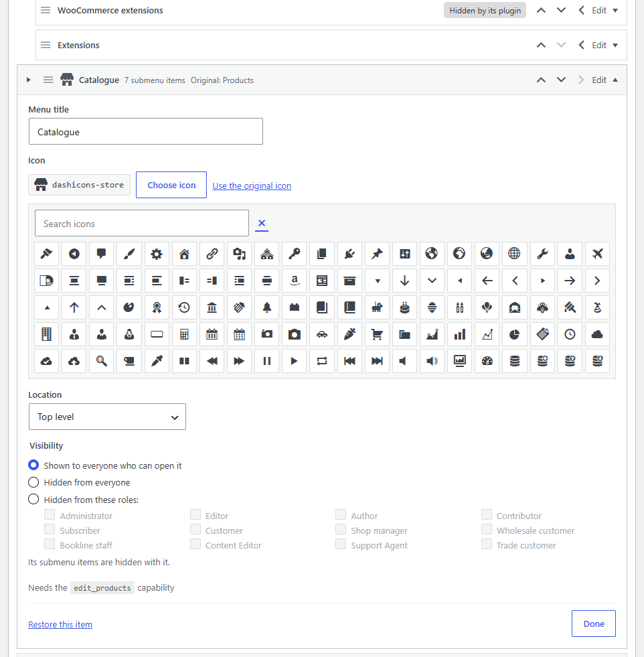644x657 pixels.
Task: Pick the wireframe globe icon
Action: click(x=515, y=254)
